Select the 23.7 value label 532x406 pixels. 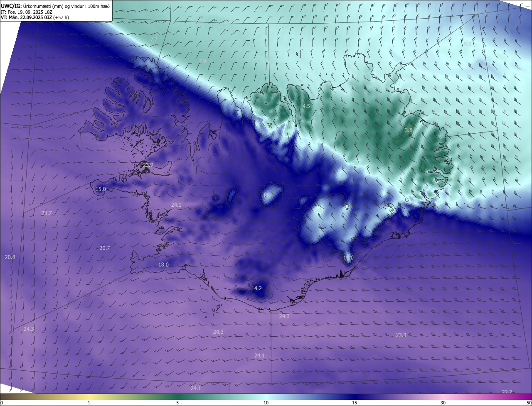[x=47, y=213]
